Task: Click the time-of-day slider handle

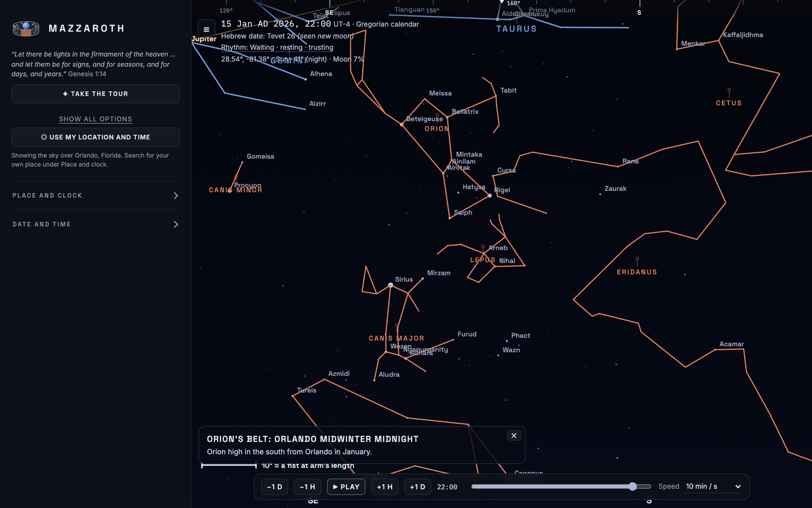Action: tap(632, 486)
